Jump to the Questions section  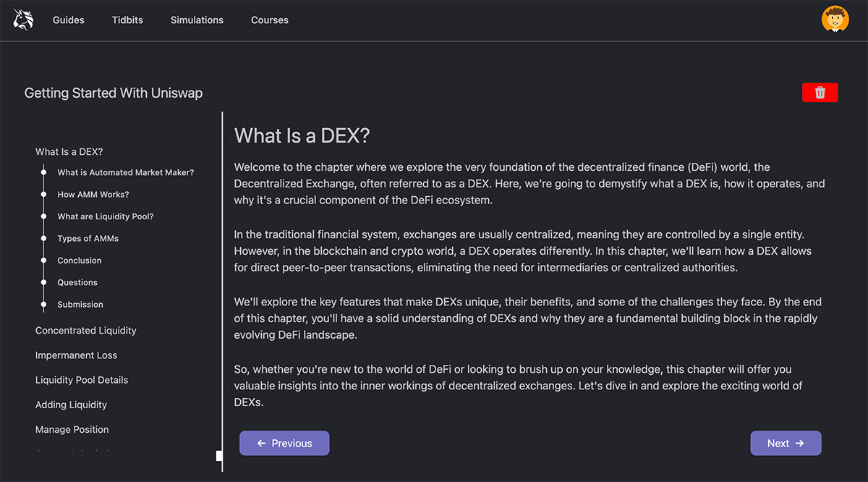77,283
